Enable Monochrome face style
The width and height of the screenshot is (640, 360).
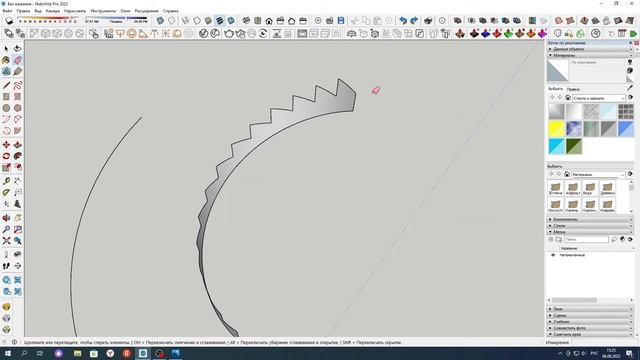pos(231,20)
